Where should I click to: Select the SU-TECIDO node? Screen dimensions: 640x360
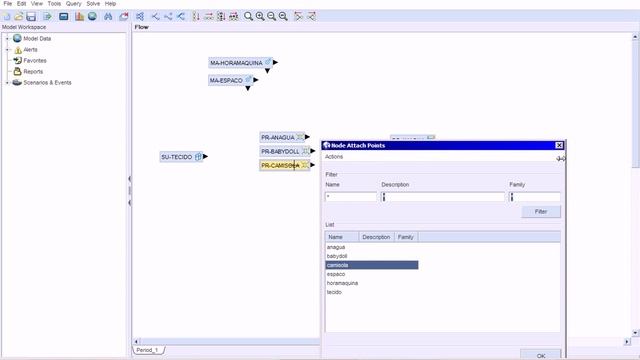pyautogui.click(x=181, y=157)
